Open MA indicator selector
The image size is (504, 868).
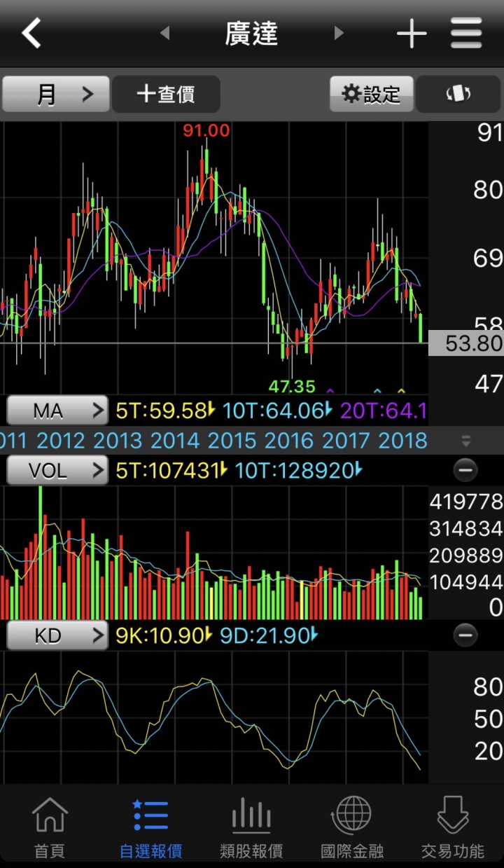[x=57, y=411]
